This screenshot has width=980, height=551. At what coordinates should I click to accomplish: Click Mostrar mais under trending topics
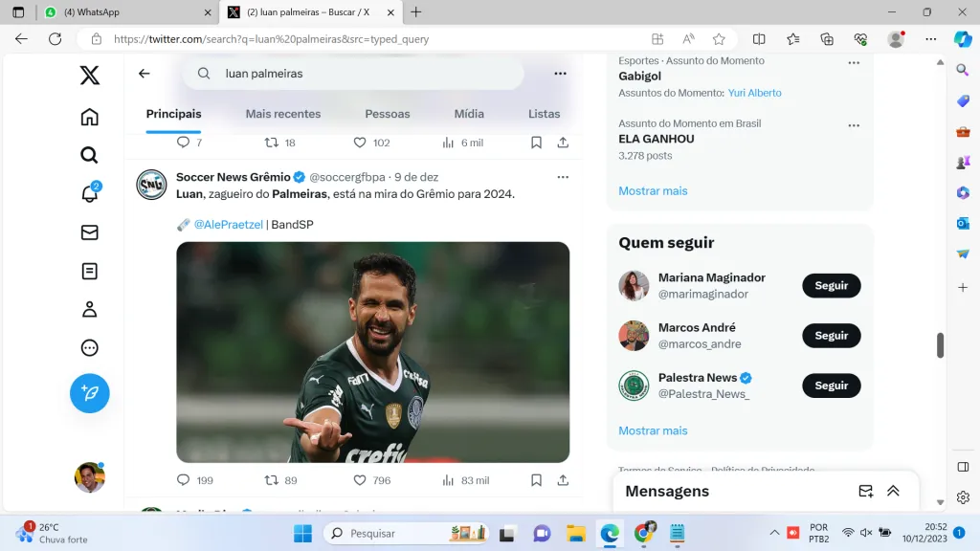click(653, 190)
